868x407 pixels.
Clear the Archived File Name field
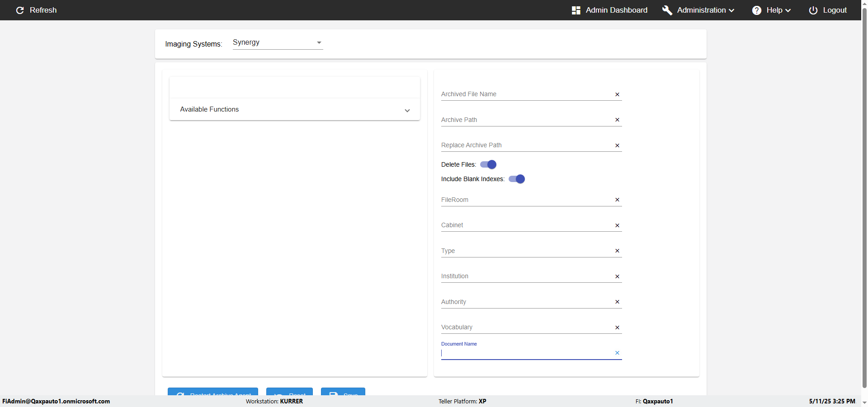tap(617, 94)
